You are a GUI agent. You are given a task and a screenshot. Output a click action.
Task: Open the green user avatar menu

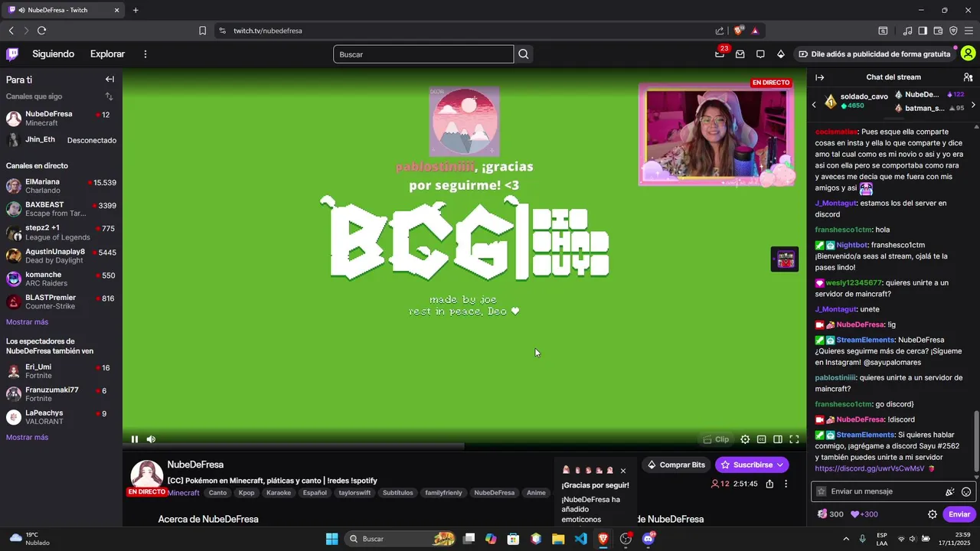click(968, 54)
